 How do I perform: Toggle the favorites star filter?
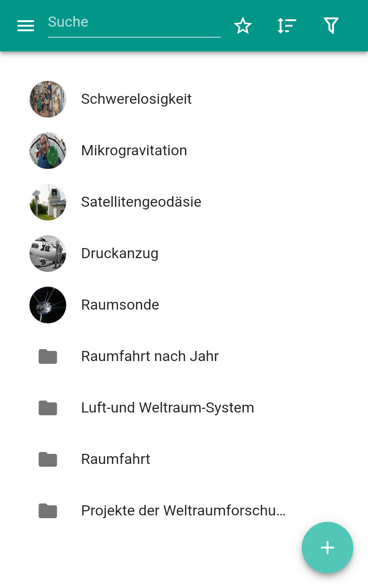[243, 26]
